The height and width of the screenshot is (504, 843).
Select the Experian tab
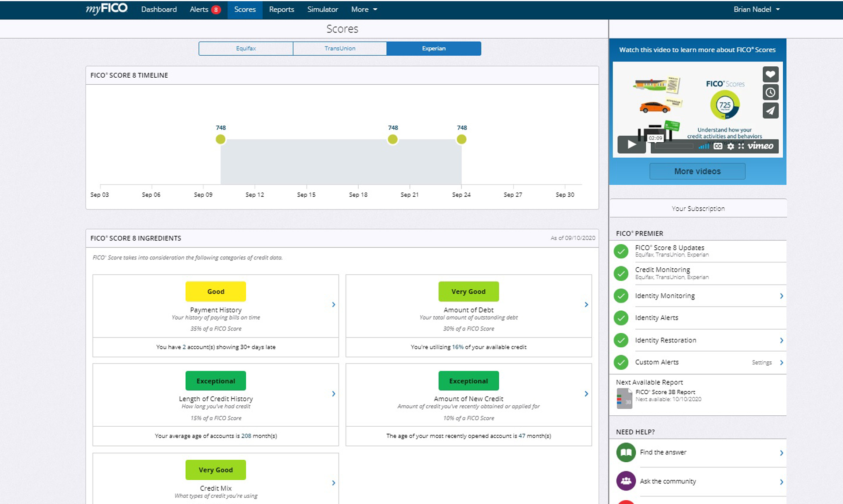pos(434,48)
